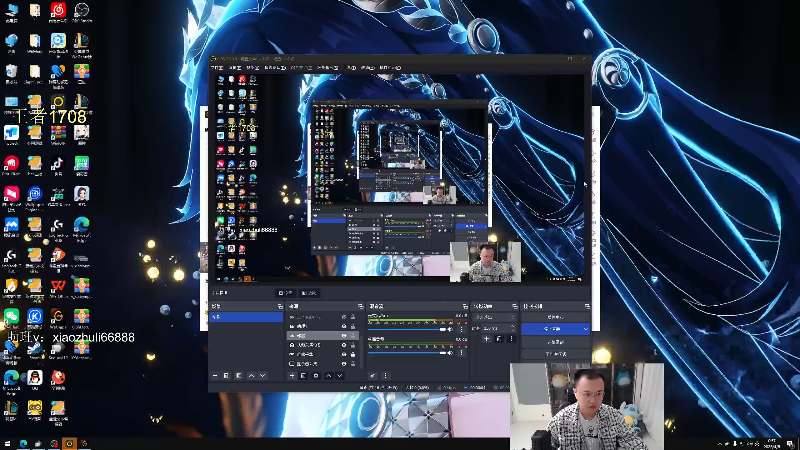Click properties button in source toolbar above docks
This screenshot has height=450, width=800.
[x=285, y=293]
